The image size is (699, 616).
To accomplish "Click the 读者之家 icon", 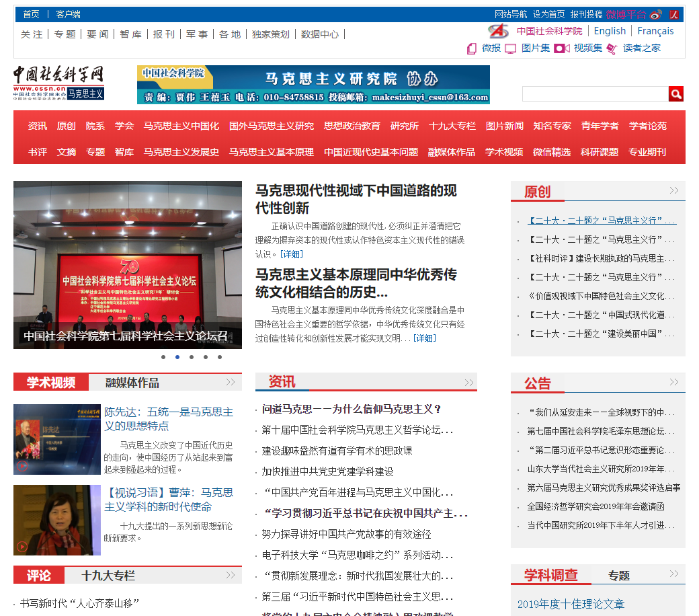I will [x=612, y=48].
